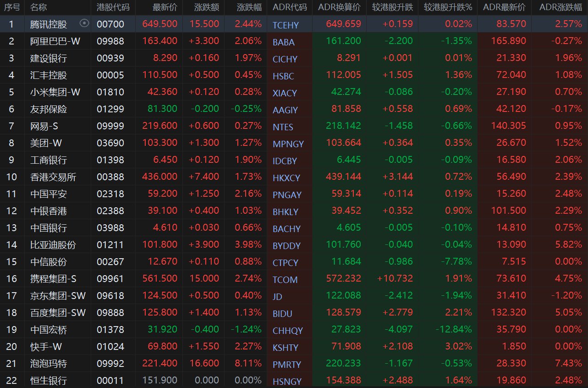This screenshot has width=588, height=388.
Task: Click the BABA ADR code
Action: (284, 42)
